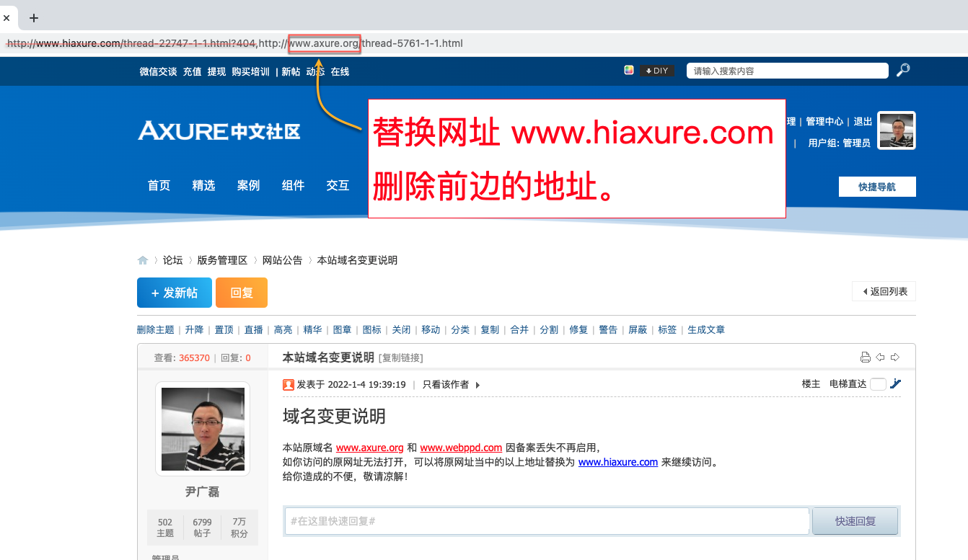The image size is (968, 560).
Task: Open the color style switcher icon
Action: [x=629, y=70]
